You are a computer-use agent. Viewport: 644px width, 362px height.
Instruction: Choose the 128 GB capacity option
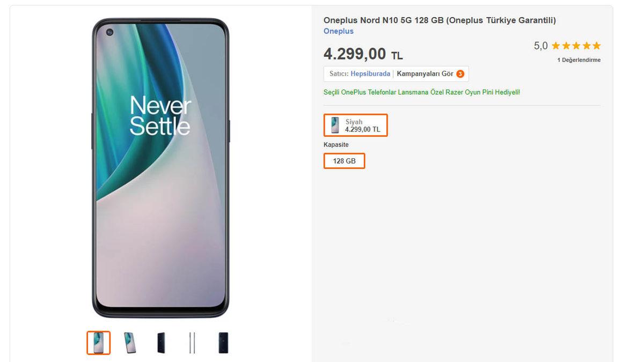[344, 160]
